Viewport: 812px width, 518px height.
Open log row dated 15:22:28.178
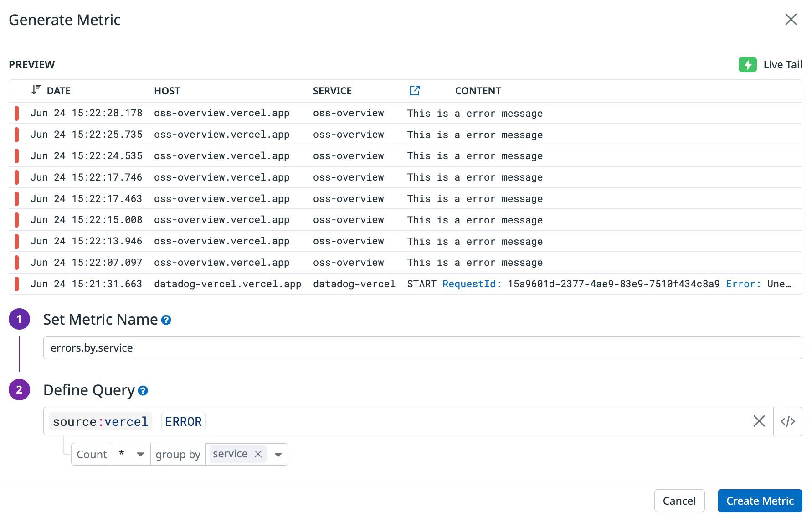(406, 113)
